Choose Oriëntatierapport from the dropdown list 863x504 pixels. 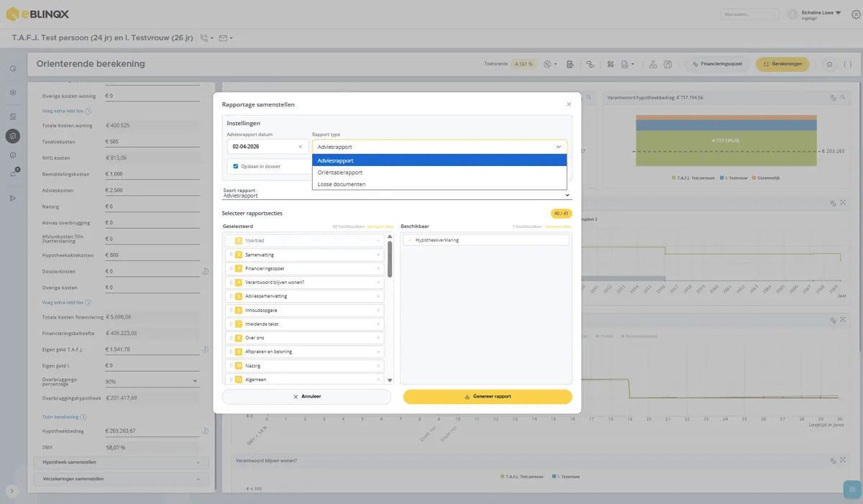439,173
